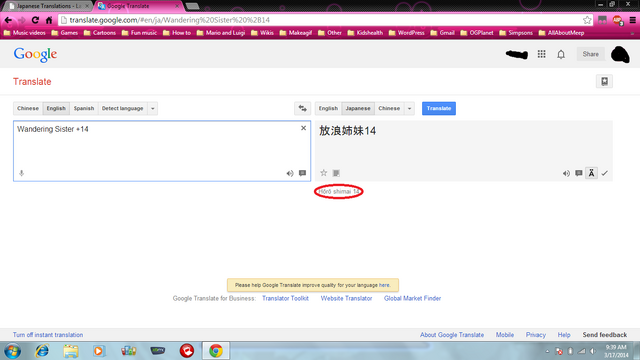Open the Privacy footer link
Image resolution: width=640 pixels, height=360 pixels.
coord(536,335)
